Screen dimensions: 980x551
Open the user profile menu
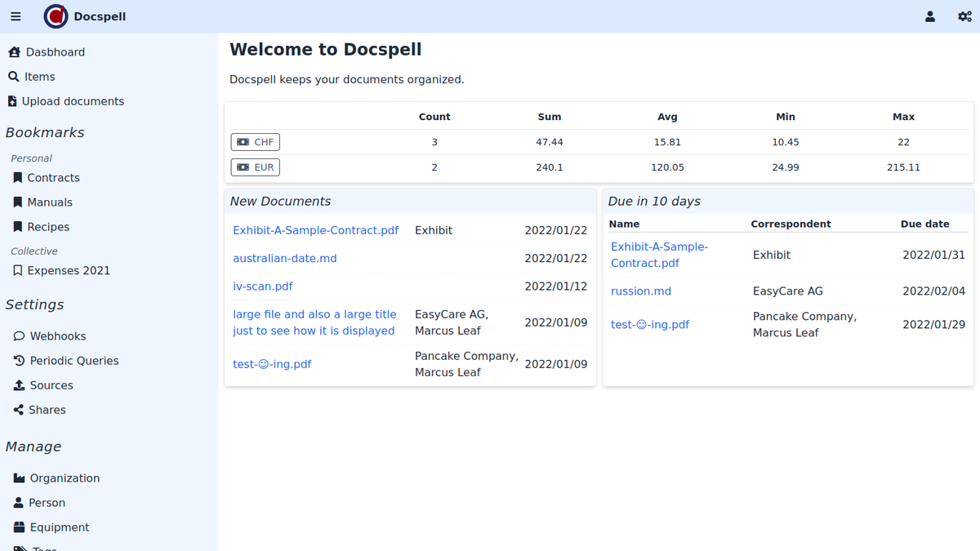tap(929, 16)
